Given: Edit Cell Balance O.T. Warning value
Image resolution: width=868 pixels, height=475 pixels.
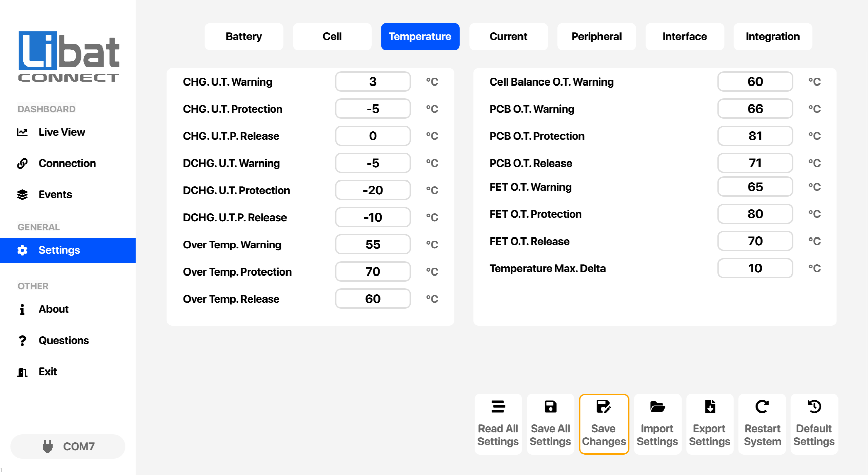Looking at the screenshot, I should pyautogui.click(x=755, y=81).
